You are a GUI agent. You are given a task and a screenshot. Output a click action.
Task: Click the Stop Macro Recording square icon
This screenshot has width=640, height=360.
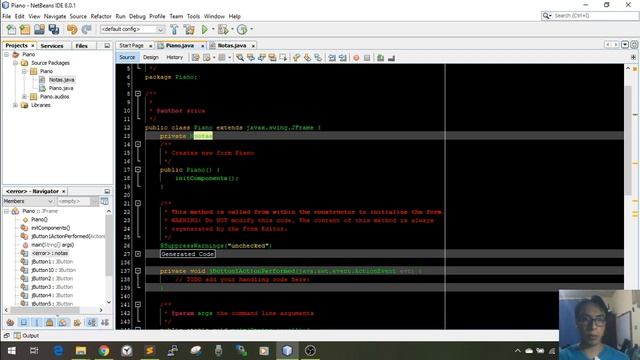click(x=367, y=58)
